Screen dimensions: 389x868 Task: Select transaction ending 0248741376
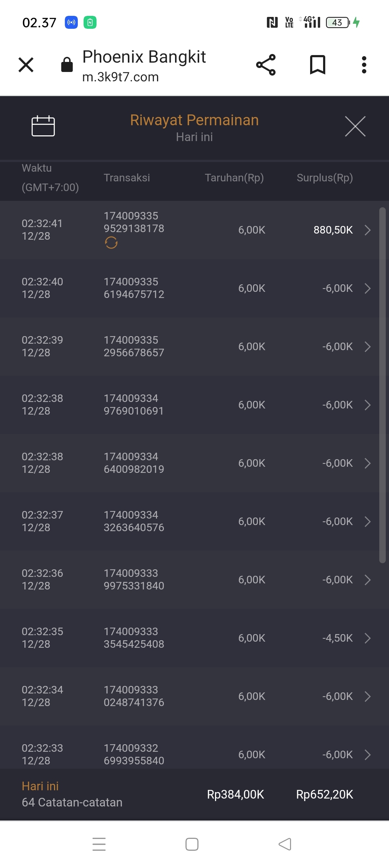pos(134,696)
